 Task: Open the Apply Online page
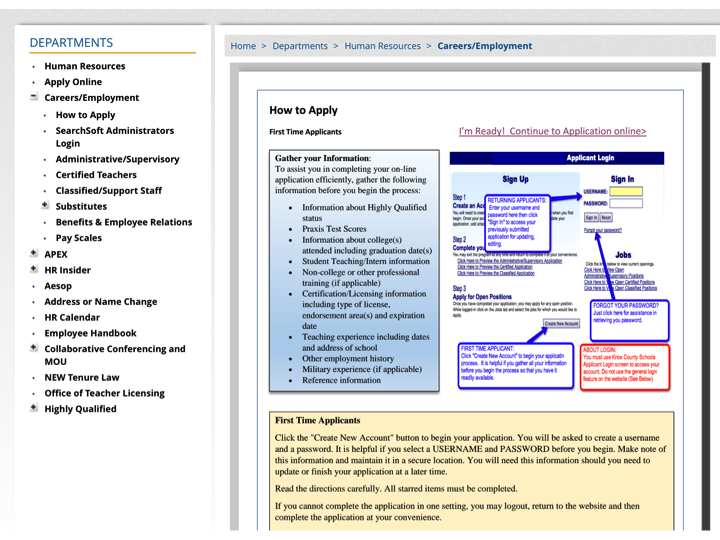[73, 82]
